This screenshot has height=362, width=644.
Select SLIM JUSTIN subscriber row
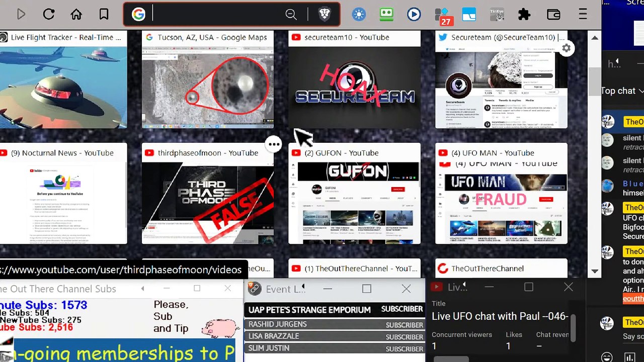[335, 348]
